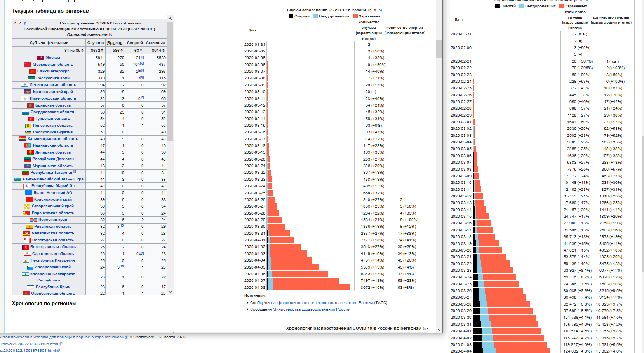Viewport: 644px width, 353px height.
Task: Click the Tatarstan flag icon
Action: pos(25,173)
